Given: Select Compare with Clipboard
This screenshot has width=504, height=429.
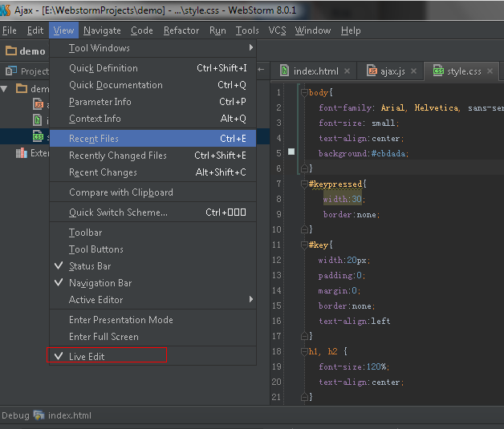Looking at the screenshot, I should pos(153,192).
